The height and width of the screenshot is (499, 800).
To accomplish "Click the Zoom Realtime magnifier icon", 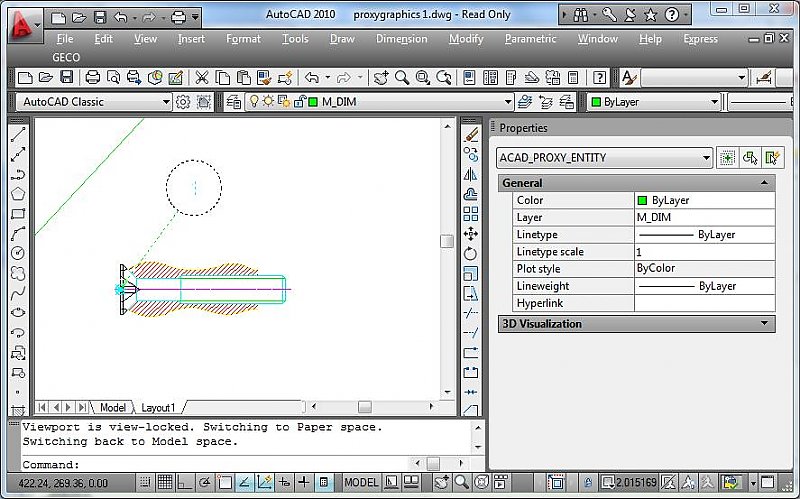I will click(402, 78).
